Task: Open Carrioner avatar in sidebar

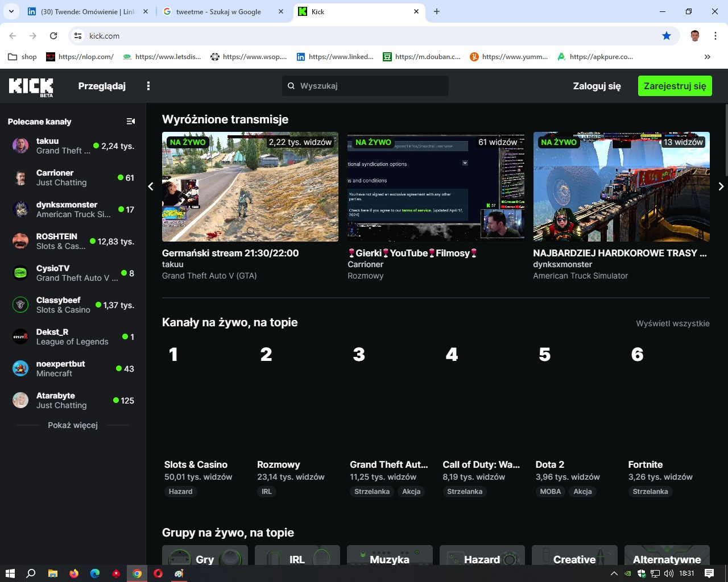Action: point(20,177)
